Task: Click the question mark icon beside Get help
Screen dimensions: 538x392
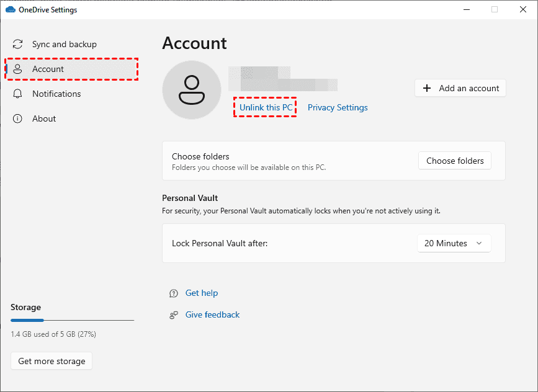Action: 174,293
